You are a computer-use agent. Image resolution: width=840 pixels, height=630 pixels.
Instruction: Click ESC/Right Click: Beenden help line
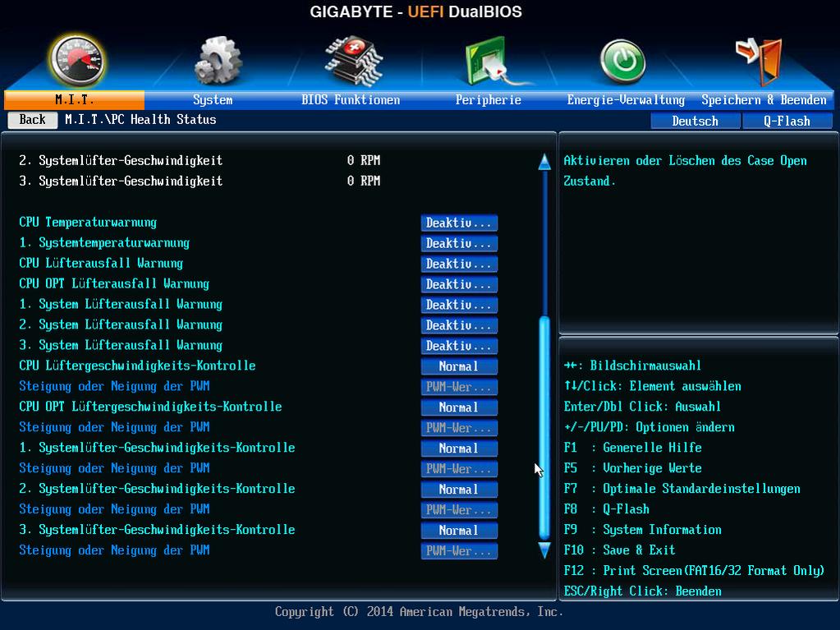coord(643,591)
